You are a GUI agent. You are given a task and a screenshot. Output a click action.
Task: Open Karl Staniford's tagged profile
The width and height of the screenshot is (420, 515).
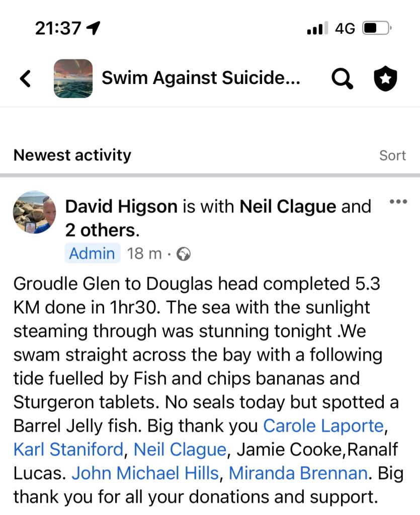pos(68,450)
